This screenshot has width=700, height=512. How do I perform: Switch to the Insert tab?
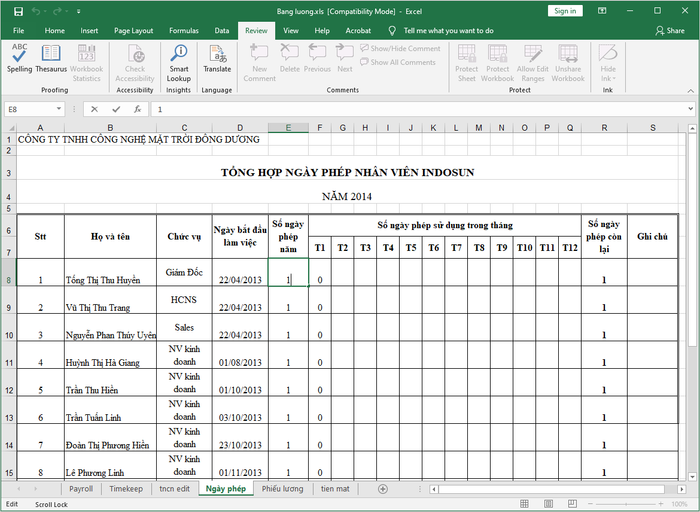[x=89, y=30]
